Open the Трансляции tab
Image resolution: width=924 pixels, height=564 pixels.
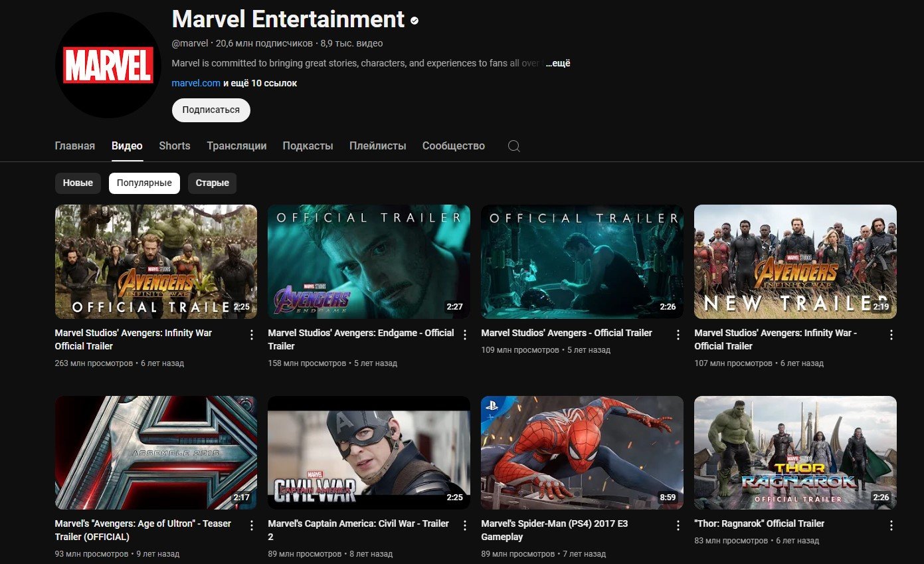236,145
